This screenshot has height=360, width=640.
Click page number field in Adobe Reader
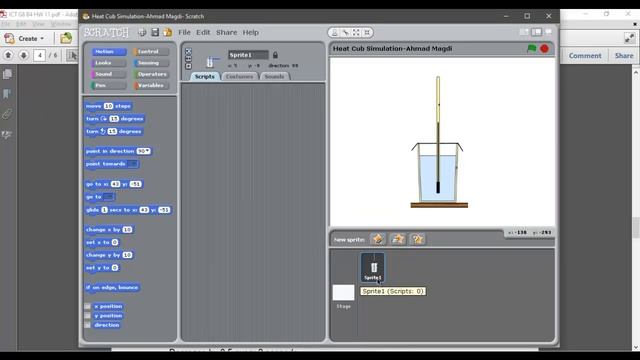pyautogui.click(x=40, y=55)
